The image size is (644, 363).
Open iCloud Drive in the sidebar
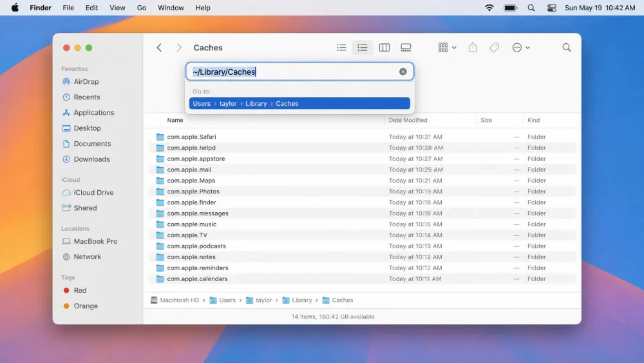(x=93, y=192)
